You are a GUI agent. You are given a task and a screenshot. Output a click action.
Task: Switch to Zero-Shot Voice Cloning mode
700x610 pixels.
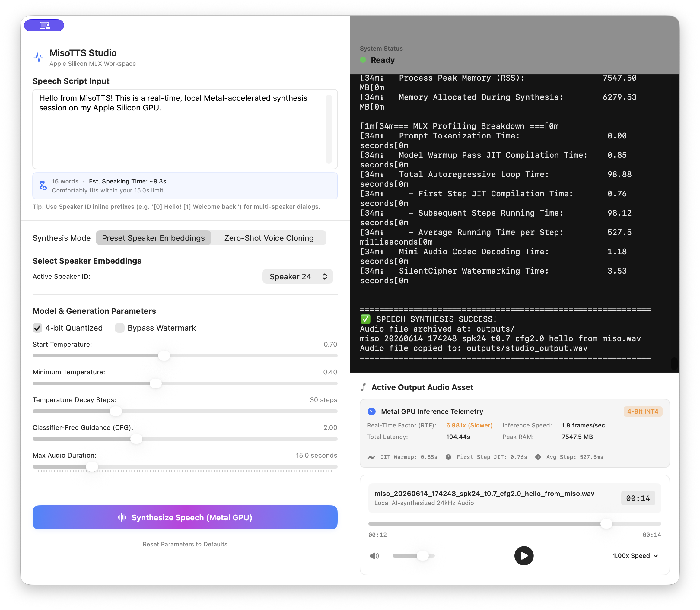tap(269, 238)
